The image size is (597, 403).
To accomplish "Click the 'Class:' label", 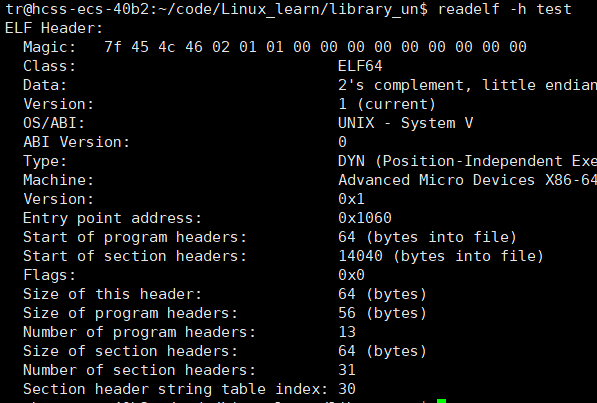I will pos(49,66).
